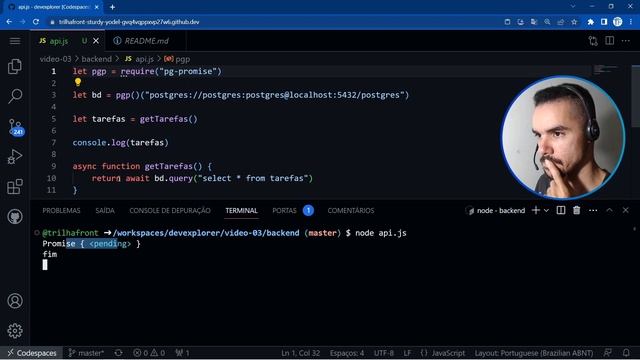The image size is (640, 360).
Task: Open the PROBLEMAS panel tab
Action: click(x=61, y=211)
